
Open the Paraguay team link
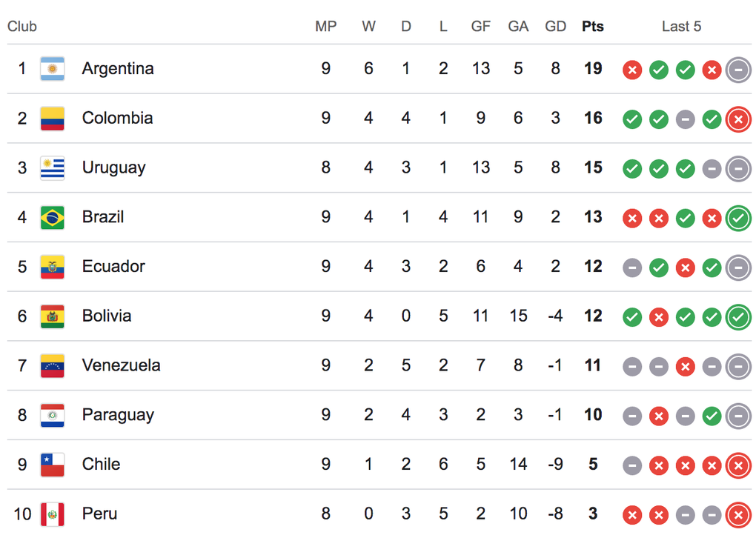click(118, 415)
